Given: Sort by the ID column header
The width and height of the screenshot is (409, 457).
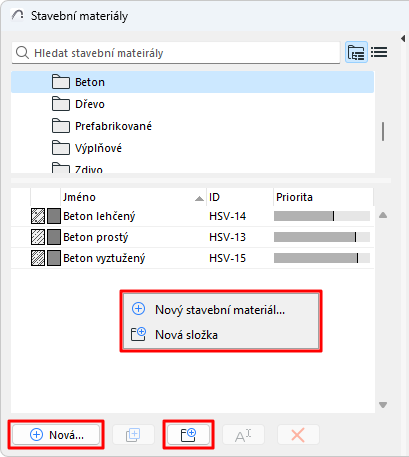Looking at the screenshot, I should 240,197.
